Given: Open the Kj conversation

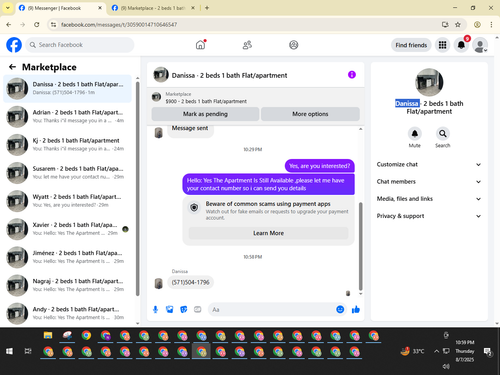Looking at the screenshot, I should tap(67, 145).
